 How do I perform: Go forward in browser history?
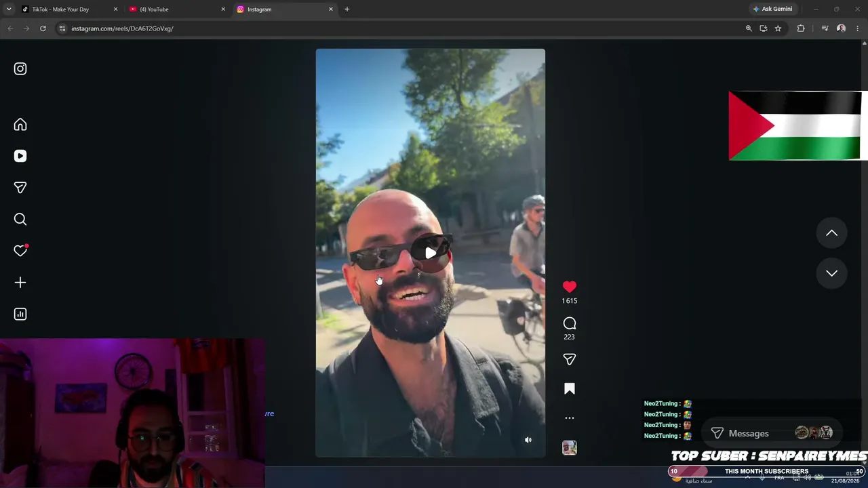(26, 28)
